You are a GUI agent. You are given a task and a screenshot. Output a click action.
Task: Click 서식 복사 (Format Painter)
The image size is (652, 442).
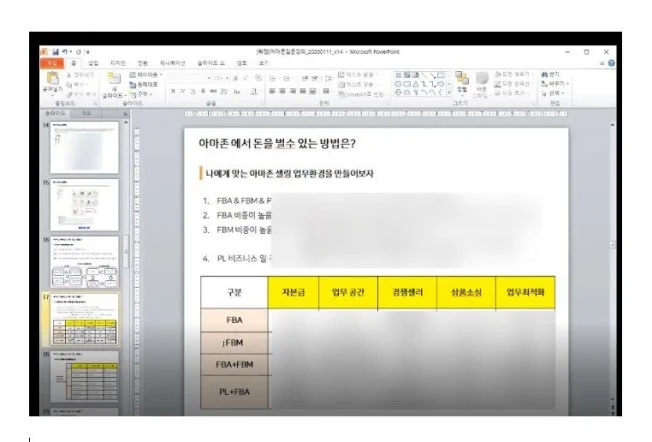coord(82,94)
